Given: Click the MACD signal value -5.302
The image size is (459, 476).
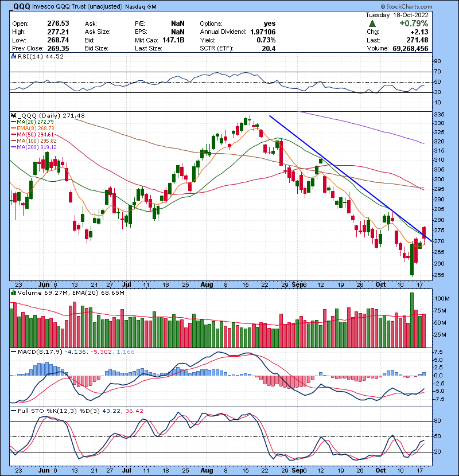Looking at the screenshot, I should pyautogui.click(x=101, y=352).
